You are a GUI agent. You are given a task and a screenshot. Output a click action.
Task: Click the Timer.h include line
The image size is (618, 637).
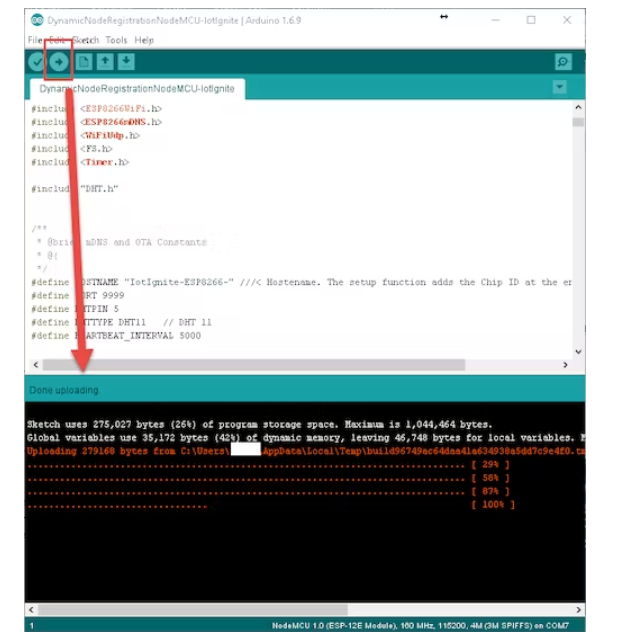80,162
